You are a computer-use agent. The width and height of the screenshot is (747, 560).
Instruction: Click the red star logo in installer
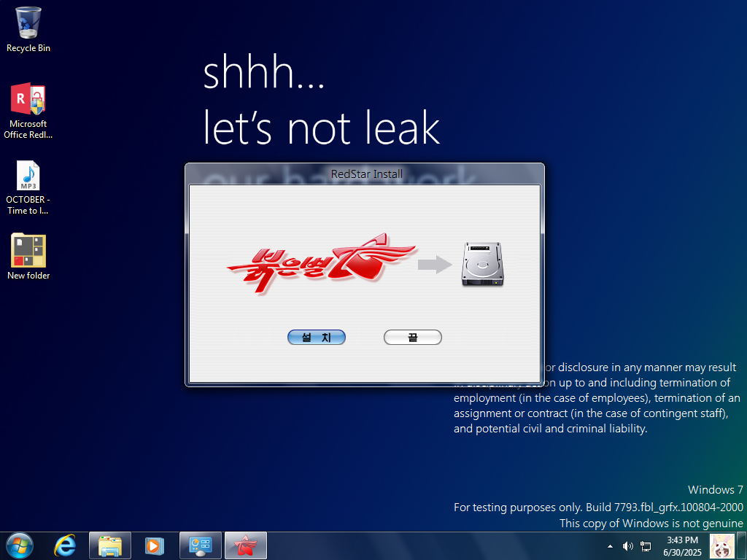(322, 262)
